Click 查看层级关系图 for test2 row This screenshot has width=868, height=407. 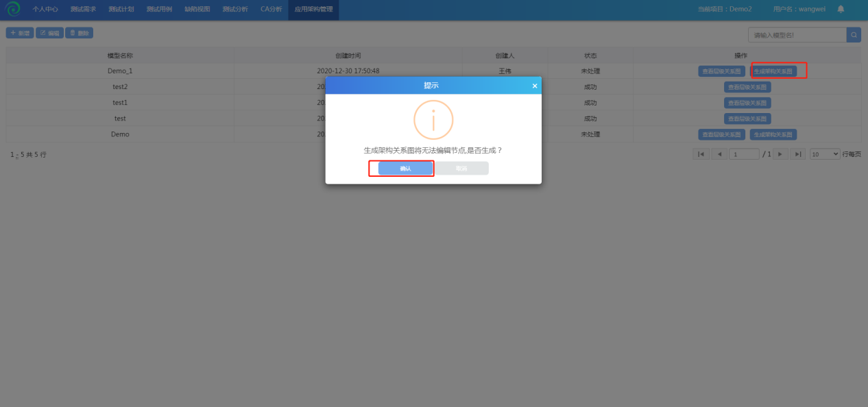[747, 87]
